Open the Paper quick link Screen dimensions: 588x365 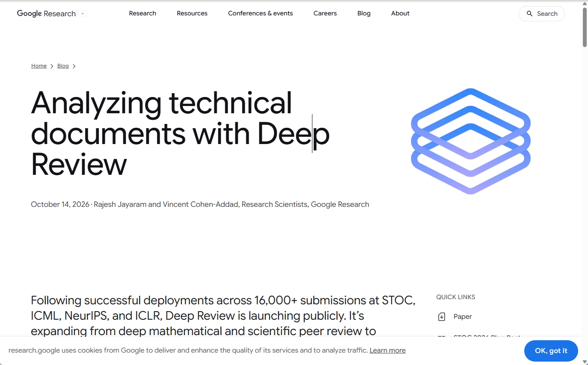coord(463,317)
